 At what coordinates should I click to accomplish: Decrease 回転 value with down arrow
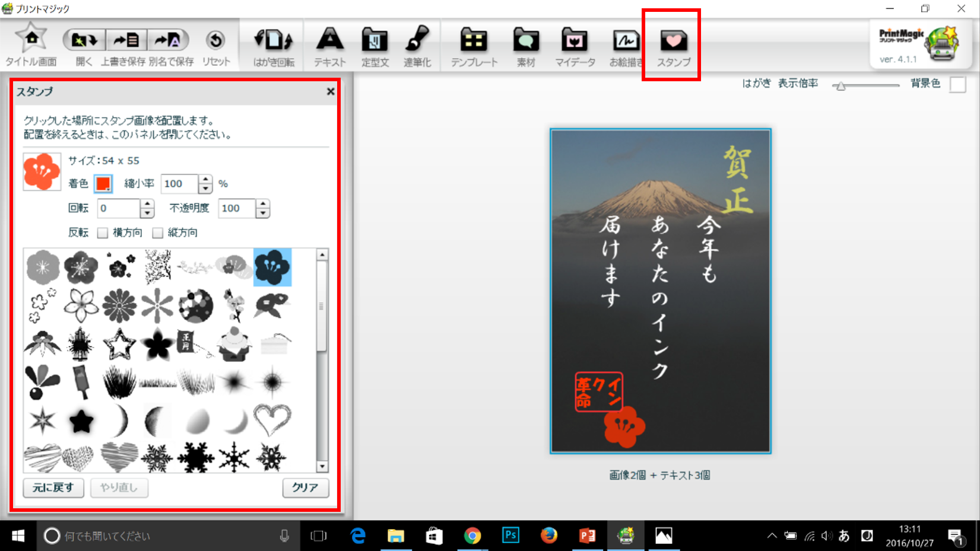click(x=147, y=213)
